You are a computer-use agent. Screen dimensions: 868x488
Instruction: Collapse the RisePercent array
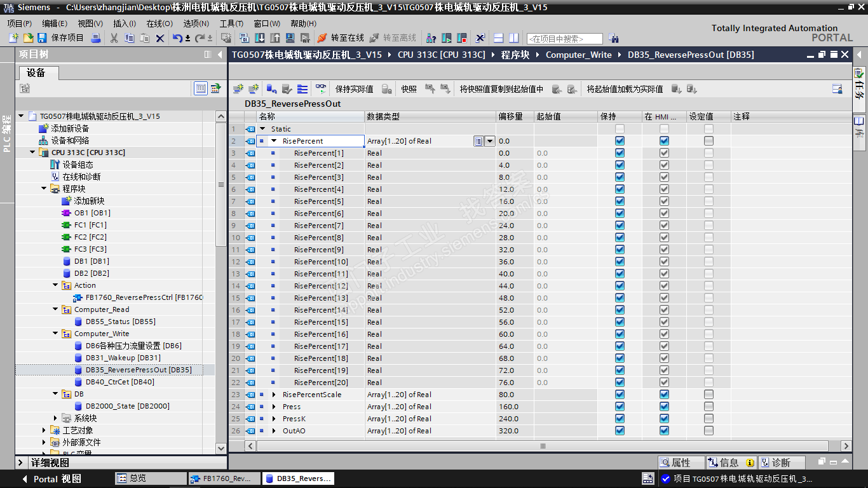coord(274,141)
